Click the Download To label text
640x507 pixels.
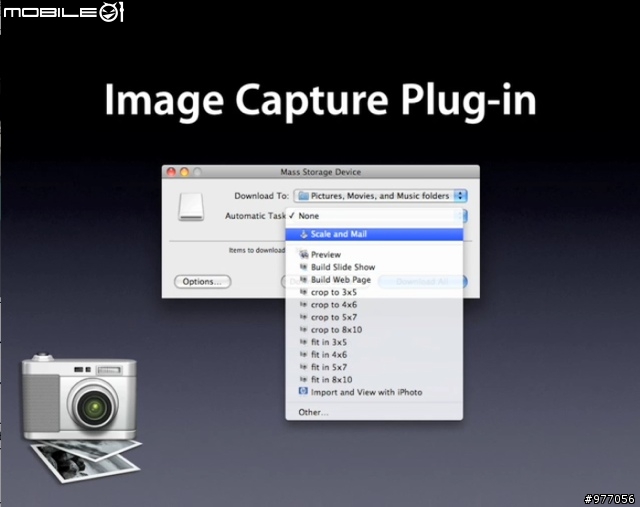coord(261,196)
